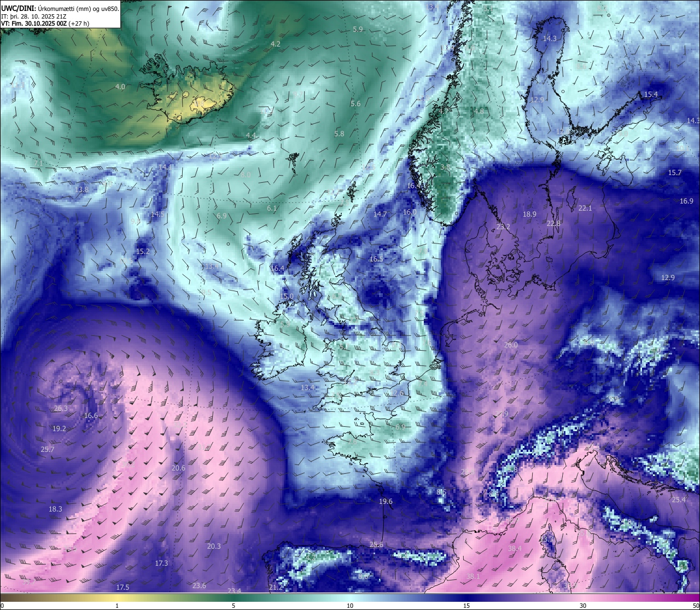
Task: Click the map value '4.4'
Action: [250, 135]
